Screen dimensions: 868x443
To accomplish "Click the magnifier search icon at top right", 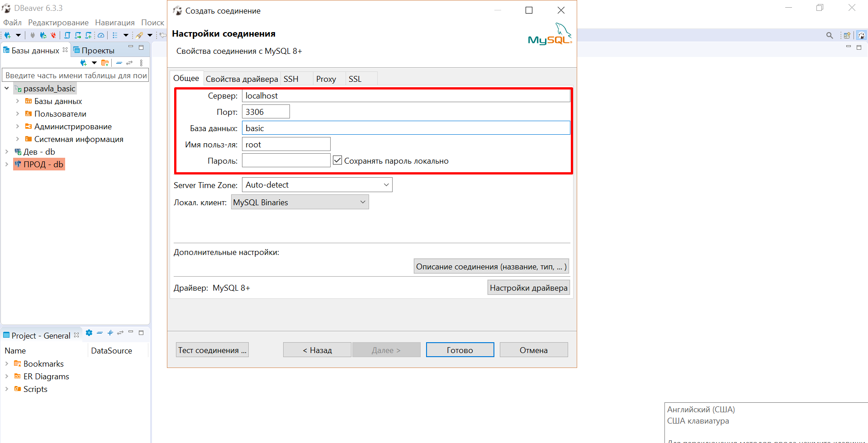I will [x=830, y=35].
